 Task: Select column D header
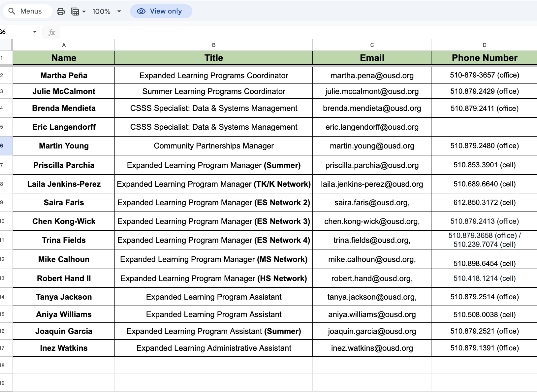point(484,45)
